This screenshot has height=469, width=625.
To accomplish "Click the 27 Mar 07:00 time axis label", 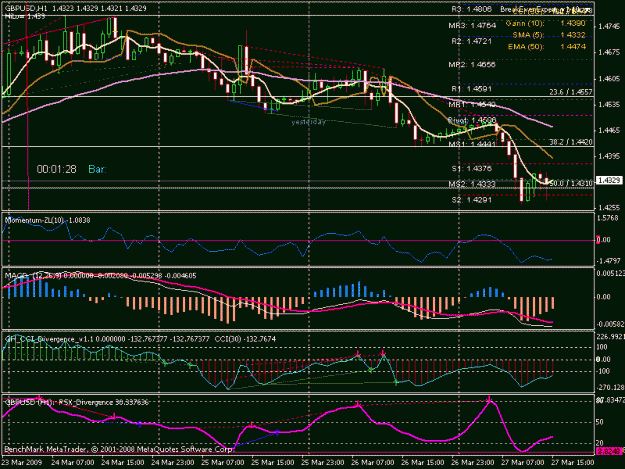I will (523, 462).
